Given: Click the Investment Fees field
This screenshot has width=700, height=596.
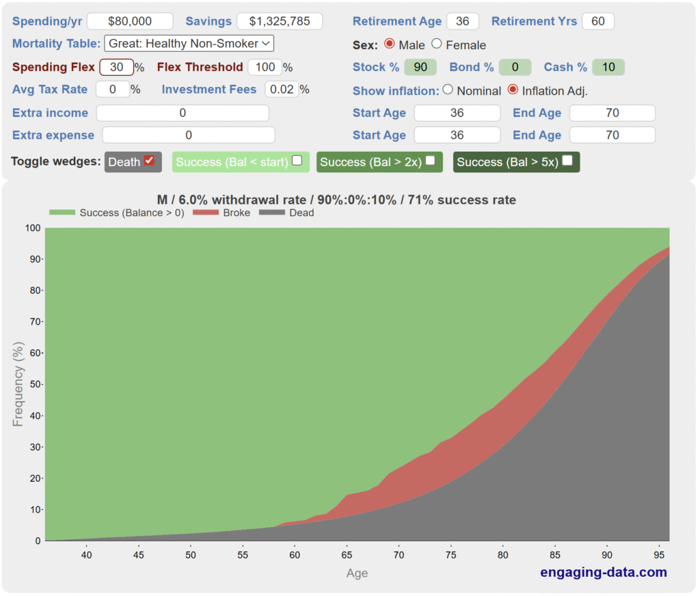Looking at the screenshot, I should (281, 90).
